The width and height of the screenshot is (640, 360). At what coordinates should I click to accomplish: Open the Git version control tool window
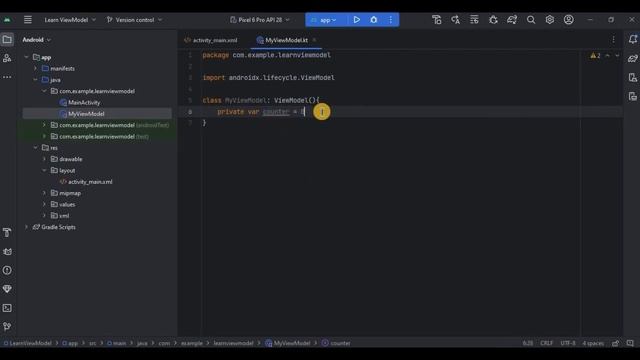(x=7, y=326)
